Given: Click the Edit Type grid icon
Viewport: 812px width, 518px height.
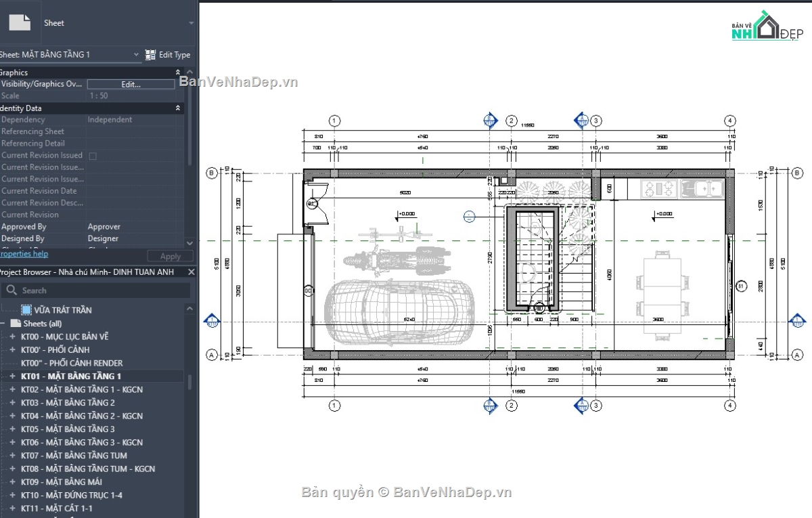Looking at the screenshot, I should 150,55.
